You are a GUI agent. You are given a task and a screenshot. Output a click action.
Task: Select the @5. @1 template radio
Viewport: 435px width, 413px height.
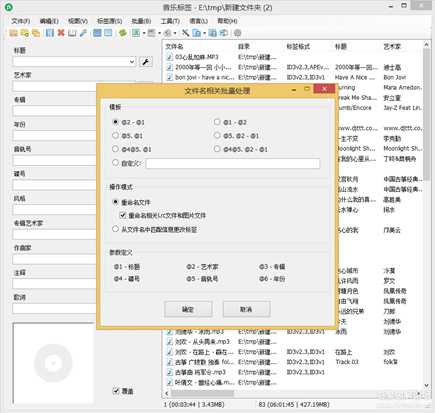(115, 135)
